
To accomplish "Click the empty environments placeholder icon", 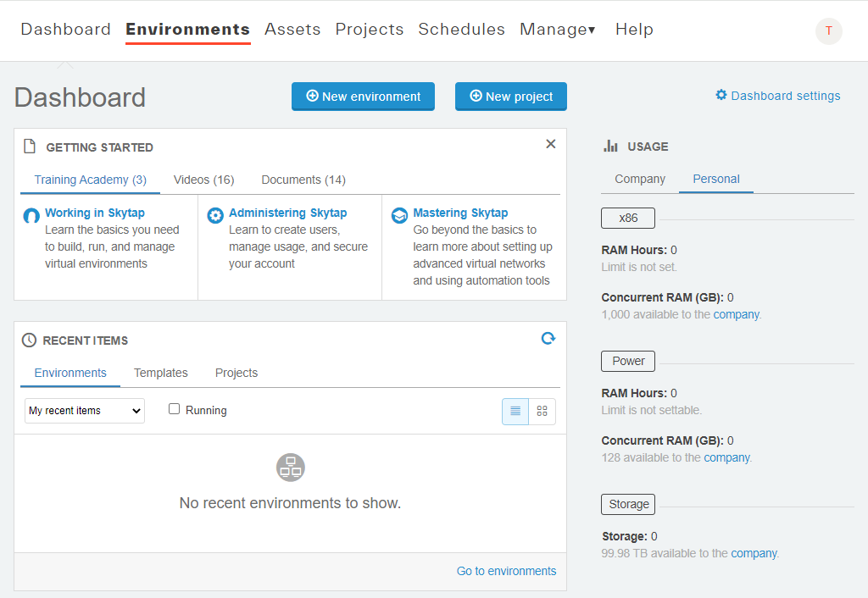I will [x=290, y=467].
